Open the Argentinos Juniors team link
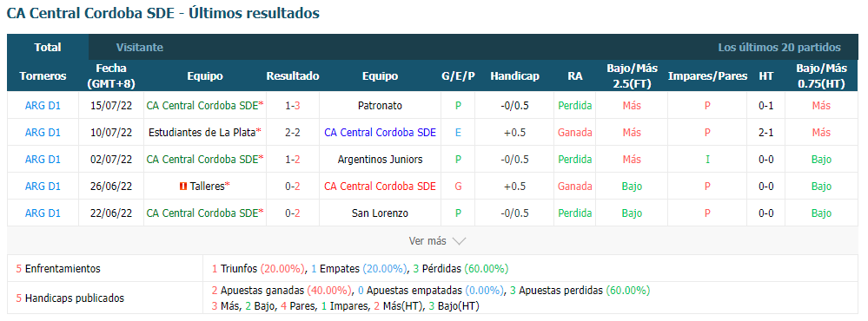The width and height of the screenshot is (868, 321). pyautogui.click(x=380, y=160)
